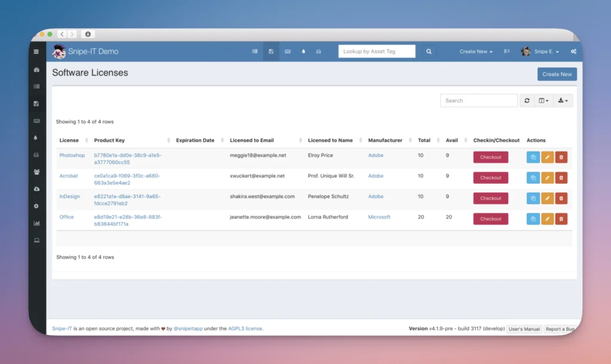Click the Consumables droplet icon in top navbar

point(303,52)
